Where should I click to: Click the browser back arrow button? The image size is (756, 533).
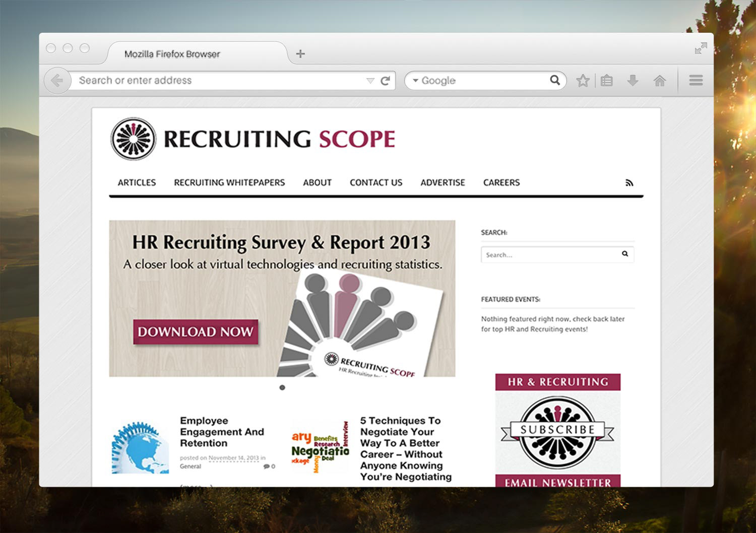(57, 81)
